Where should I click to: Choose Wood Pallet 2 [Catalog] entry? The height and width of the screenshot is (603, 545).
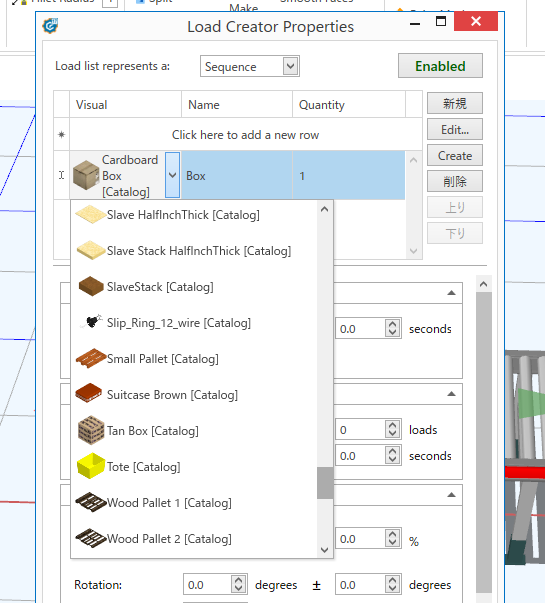coord(195,539)
